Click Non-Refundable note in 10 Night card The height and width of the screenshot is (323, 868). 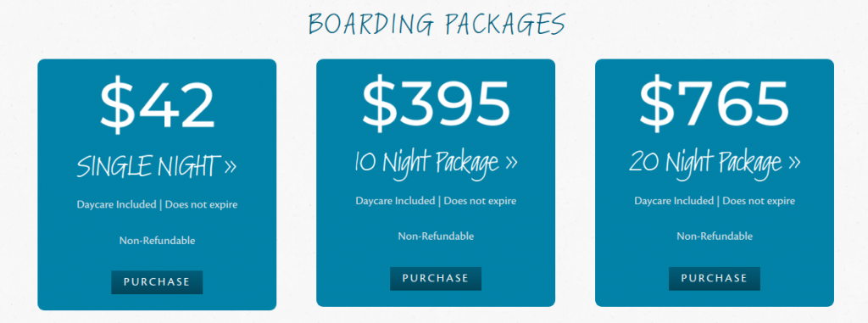(436, 236)
